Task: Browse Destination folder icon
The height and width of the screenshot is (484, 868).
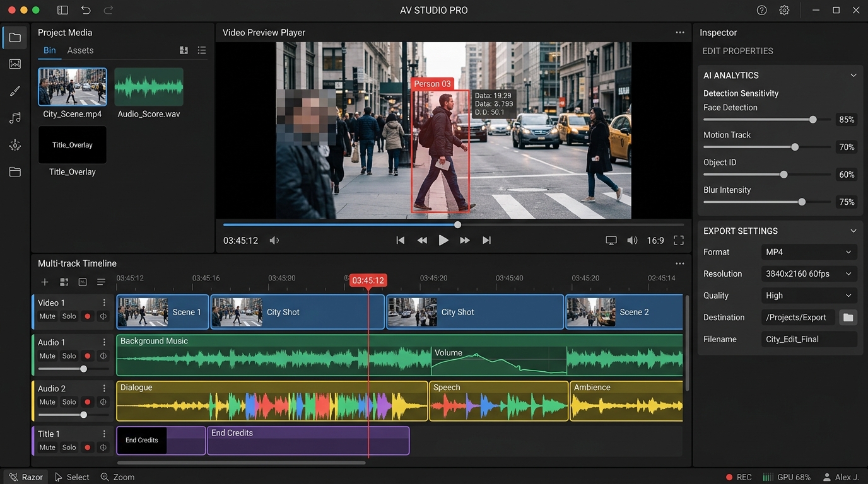Action: pos(848,318)
